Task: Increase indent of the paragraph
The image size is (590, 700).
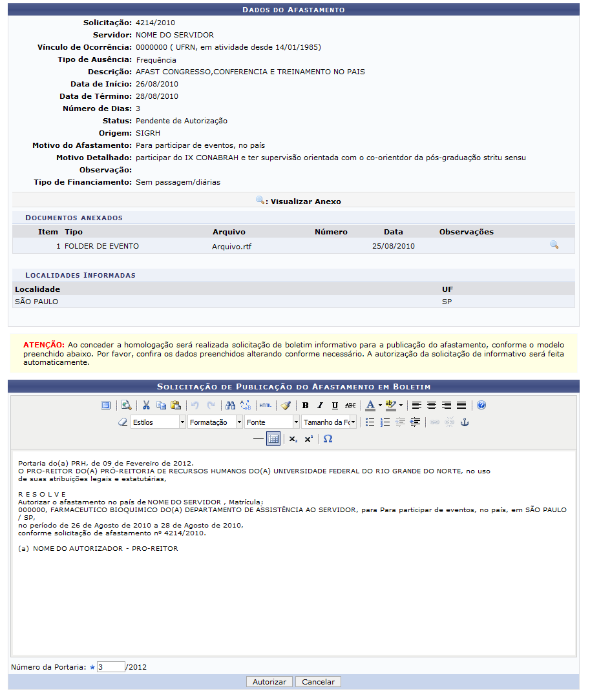Action: coord(415,422)
